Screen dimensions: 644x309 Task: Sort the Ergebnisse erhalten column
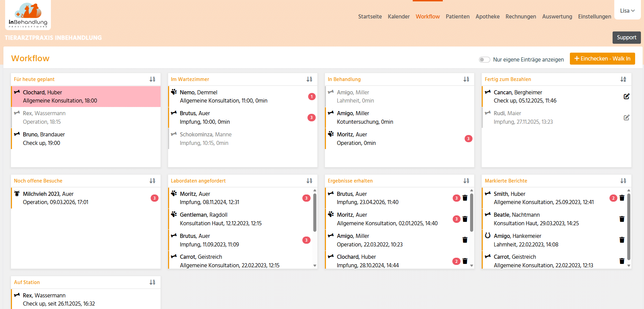[466, 181]
